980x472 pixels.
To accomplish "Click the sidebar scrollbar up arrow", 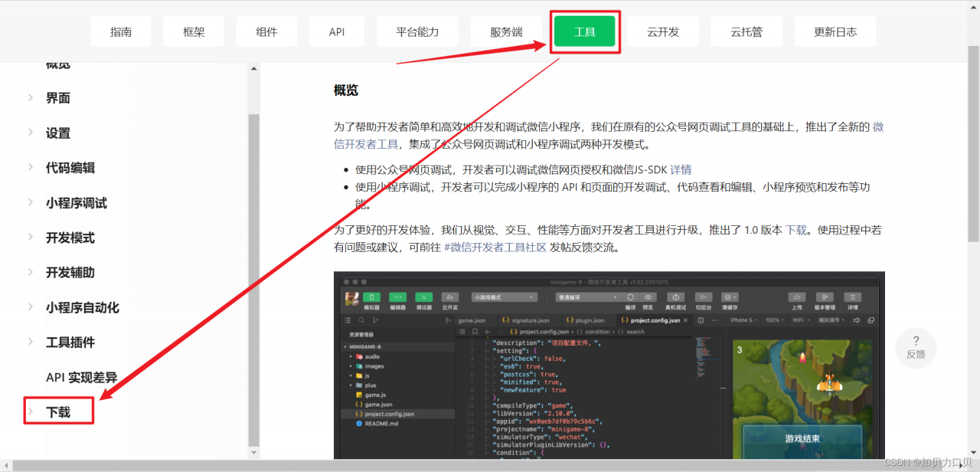I will (x=254, y=69).
